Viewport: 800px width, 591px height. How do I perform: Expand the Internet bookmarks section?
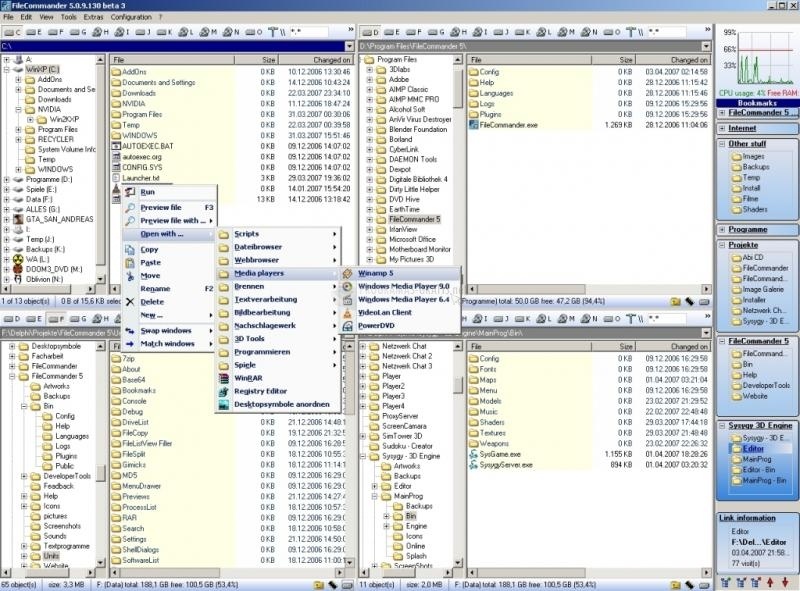click(722, 129)
